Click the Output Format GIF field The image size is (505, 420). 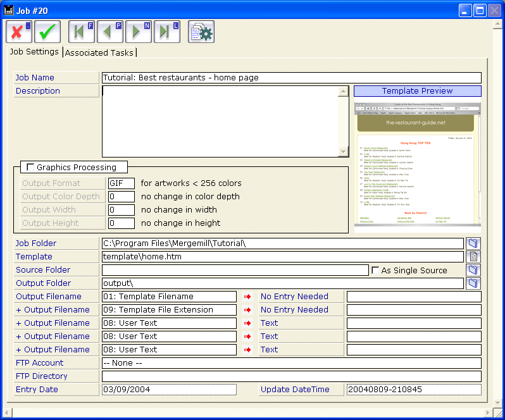point(122,183)
